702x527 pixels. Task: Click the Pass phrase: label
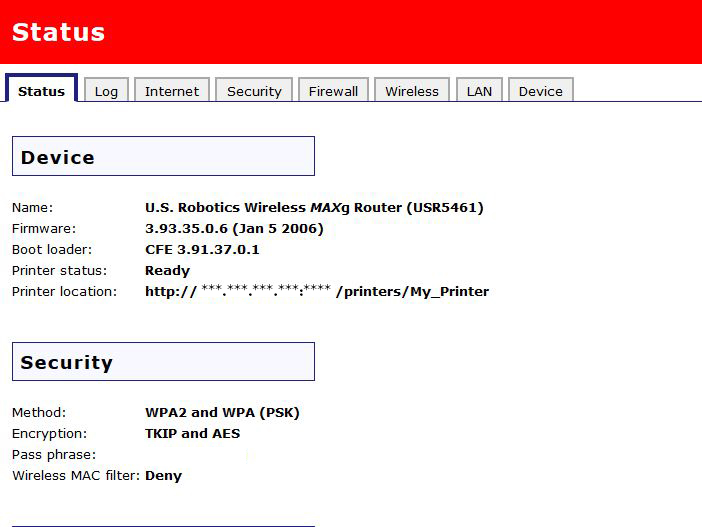click(54, 454)
